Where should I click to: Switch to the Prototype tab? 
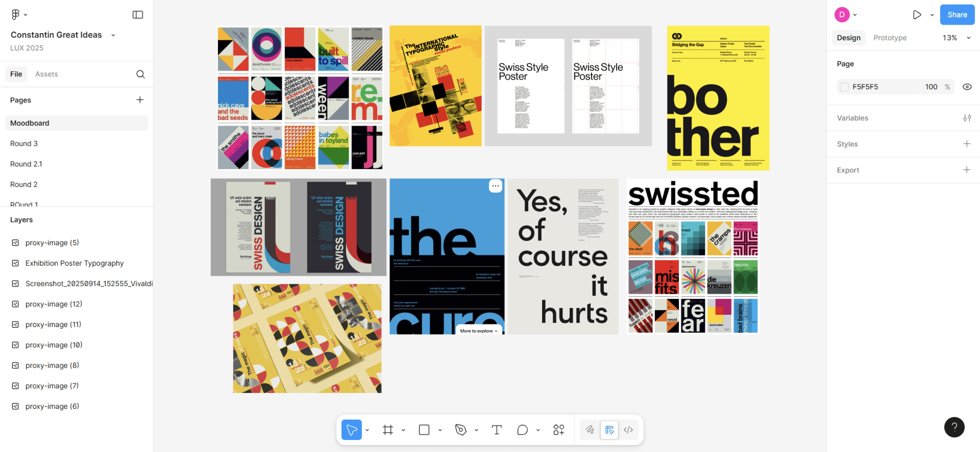tap(890, 38)
